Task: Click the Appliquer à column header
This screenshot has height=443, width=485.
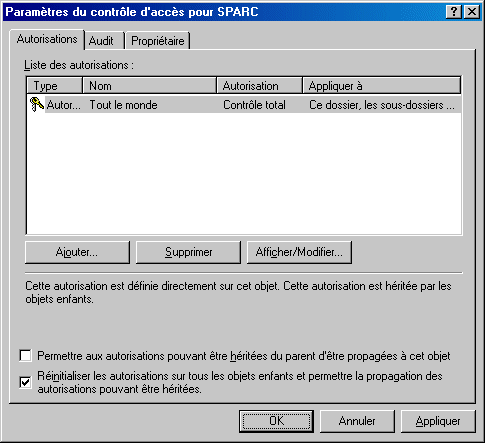Action: [382, 86]
